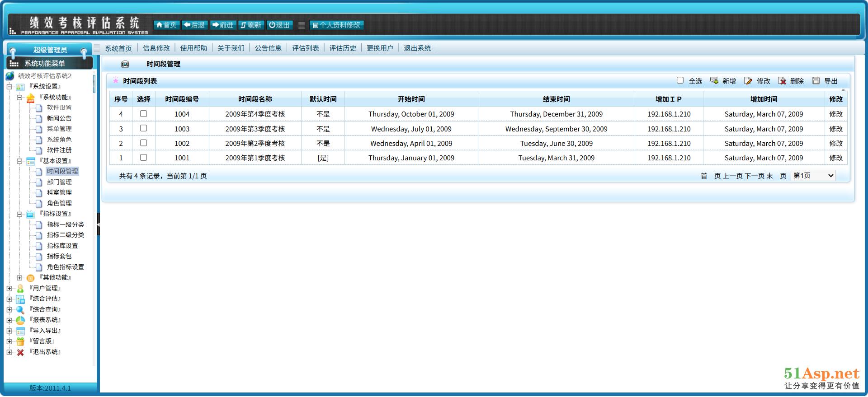Click the red X 退出系统 tree icon
The height and width of the screenshot is (397, 868).
(x=20, y=352)
